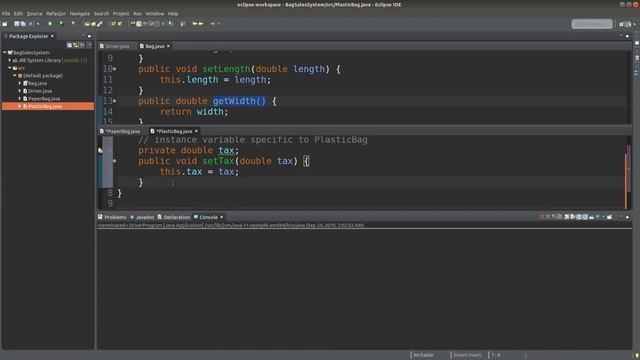Run the program with the green Run button

tap(50, 24)
